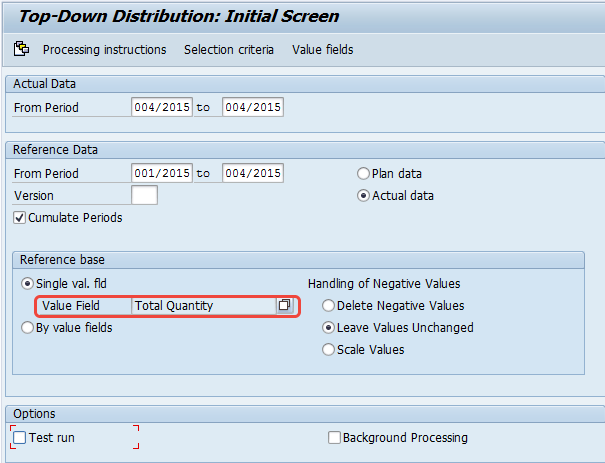Image resolution: width=605 pixels, height=463 pixels.
Task: Click the Reference Data From Period field
Action: 161,173
